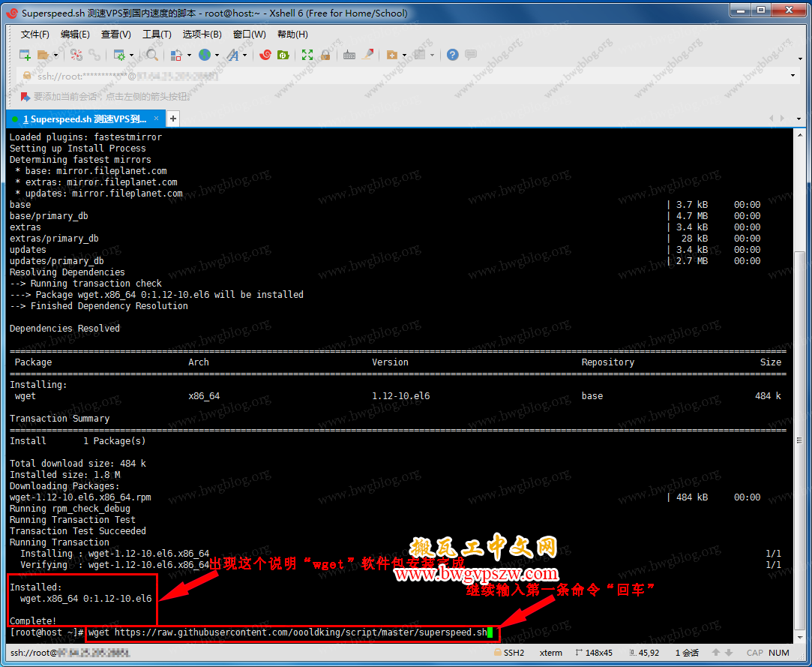Click the bookmark flag add-session icon
Viewport: 812px width, 667px height.
click(x=25, y=97)
